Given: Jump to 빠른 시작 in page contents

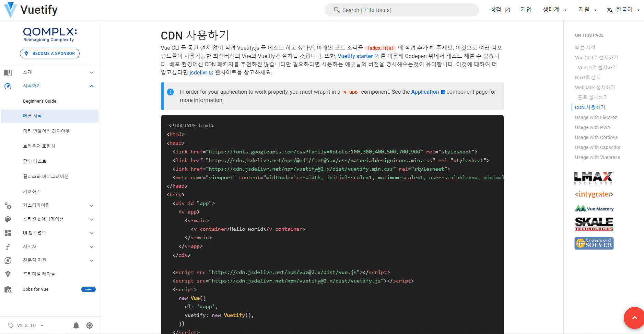Looking at the screenshot, I should click(x=585, y=47).
